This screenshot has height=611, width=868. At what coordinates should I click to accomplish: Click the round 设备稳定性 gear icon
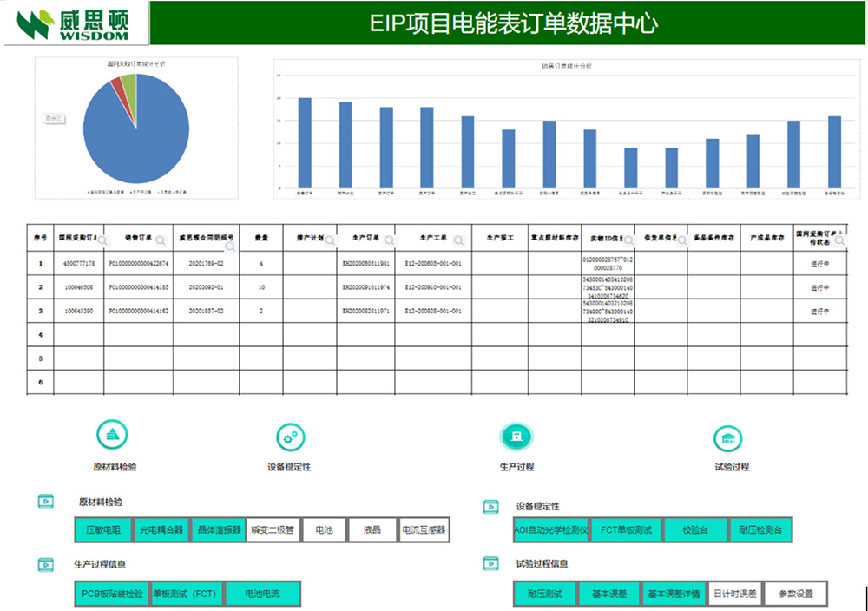[x=291, y=437]
